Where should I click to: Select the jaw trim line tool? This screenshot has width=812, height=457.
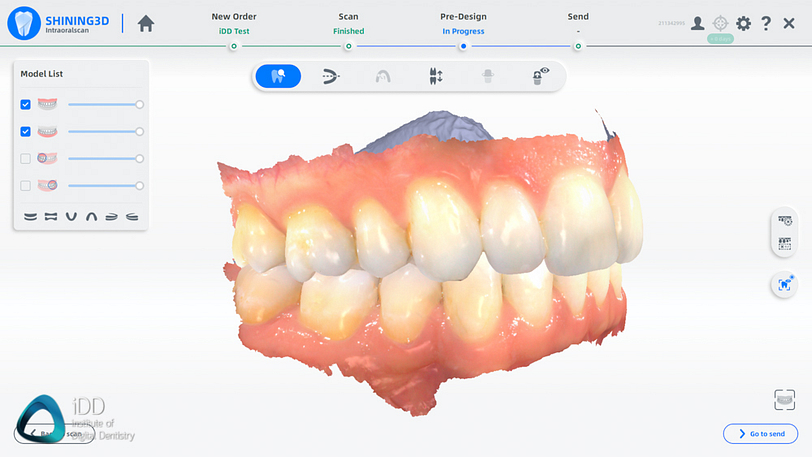tap(330, 76)
